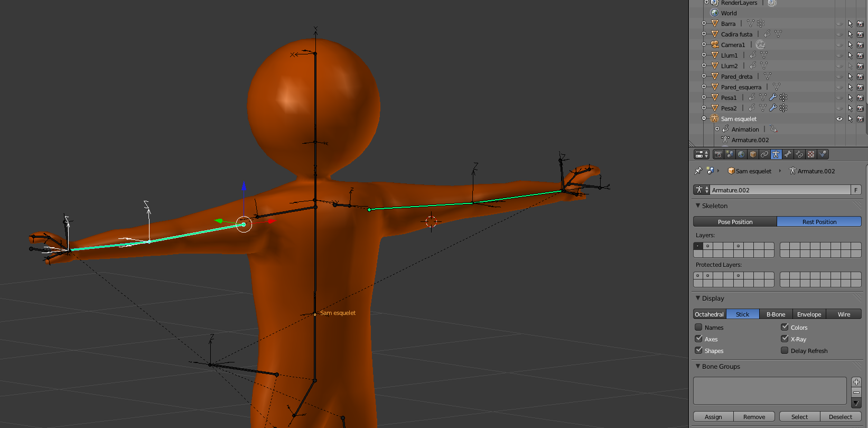
Task: Click the camera data icon beside Camera1
Action: pos(760,44)
